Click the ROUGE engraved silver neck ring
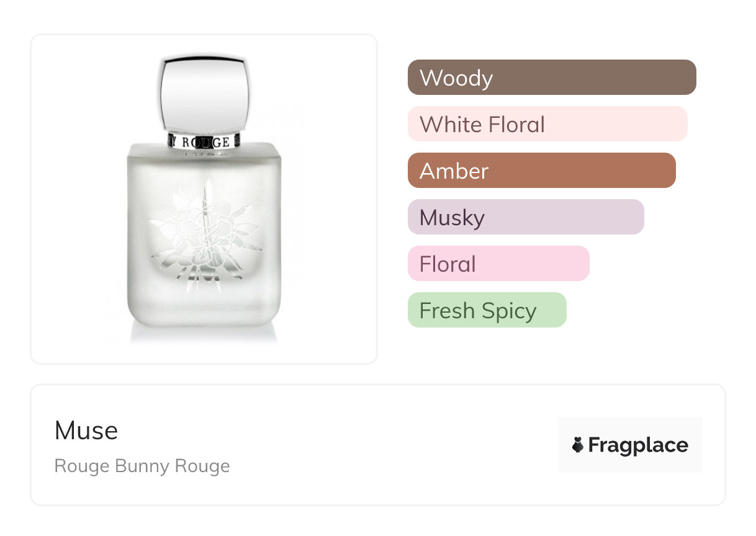Viewport: 756px width, 536px height. click(x=204, y=141)
